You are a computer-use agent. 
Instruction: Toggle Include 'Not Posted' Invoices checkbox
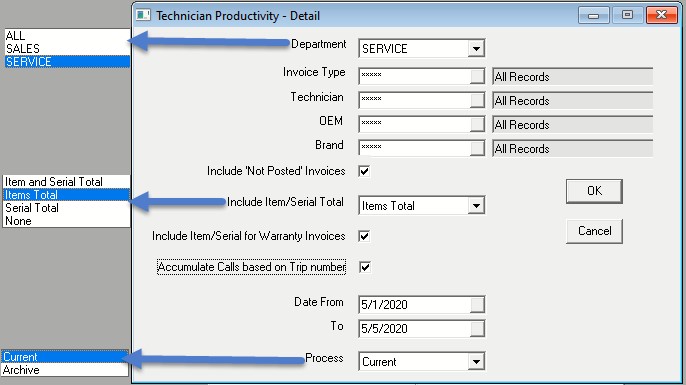(x=364, y=171)
